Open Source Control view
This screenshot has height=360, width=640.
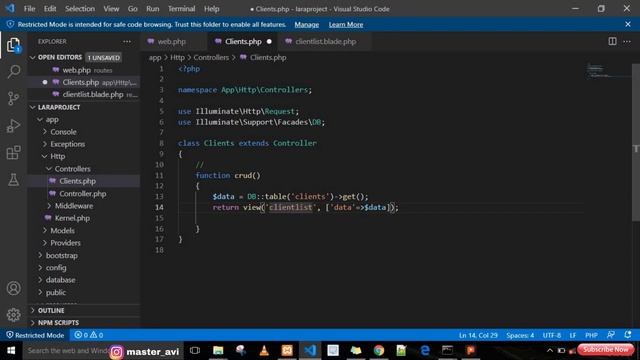pos(13,98)
